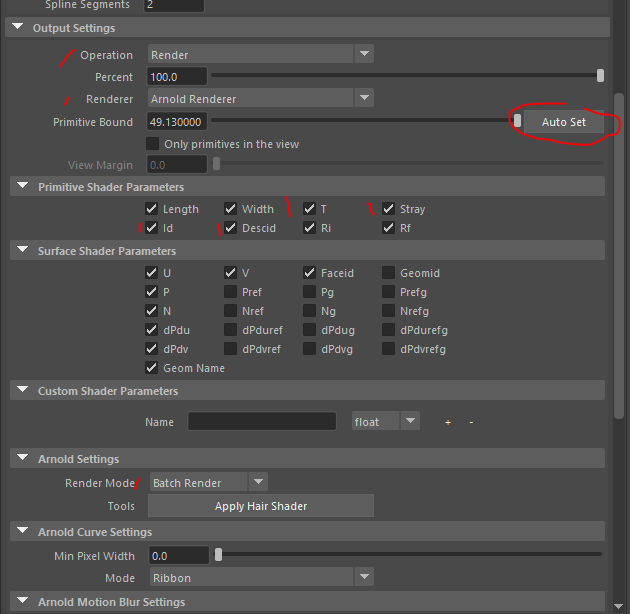This screenshot has width=630, height=614.
Task: Collapse the Arnold Settings section
Action: coord(23,458)
